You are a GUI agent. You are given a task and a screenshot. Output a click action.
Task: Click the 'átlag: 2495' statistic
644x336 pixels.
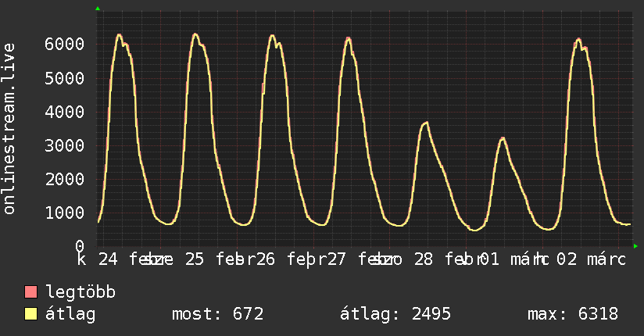395,314
